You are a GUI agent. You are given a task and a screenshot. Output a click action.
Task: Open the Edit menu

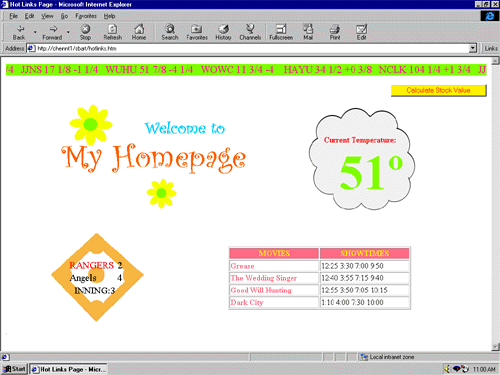pos(29,16)
